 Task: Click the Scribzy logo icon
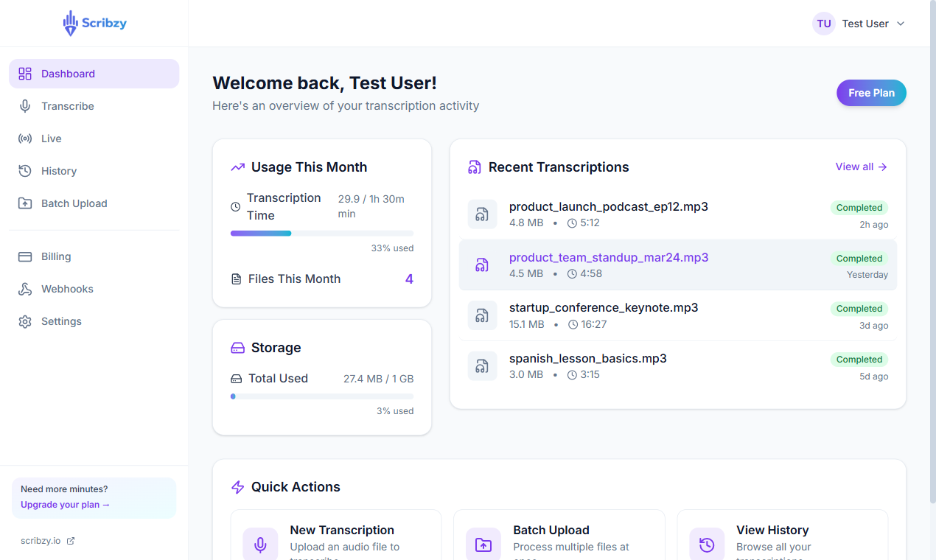pyautogui.click(x=71, y=23)
